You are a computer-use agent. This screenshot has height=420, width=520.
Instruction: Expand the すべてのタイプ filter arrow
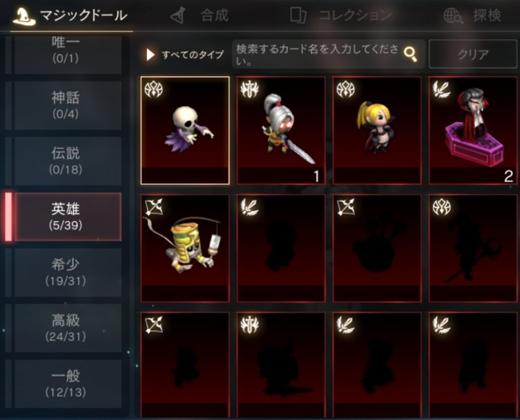150,55
